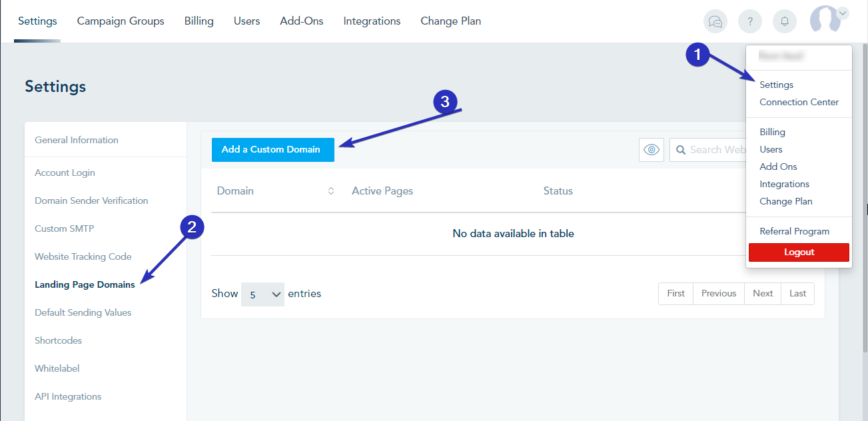Viewport: 868px width, 421px height.
Task: Open the notifications bell
Action: [784, 21]
